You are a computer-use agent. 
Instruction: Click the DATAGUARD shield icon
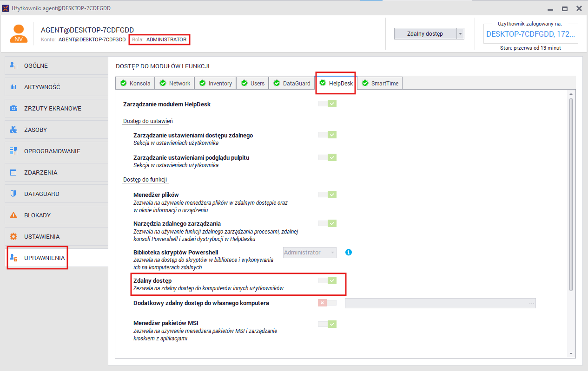pos(14,194)
